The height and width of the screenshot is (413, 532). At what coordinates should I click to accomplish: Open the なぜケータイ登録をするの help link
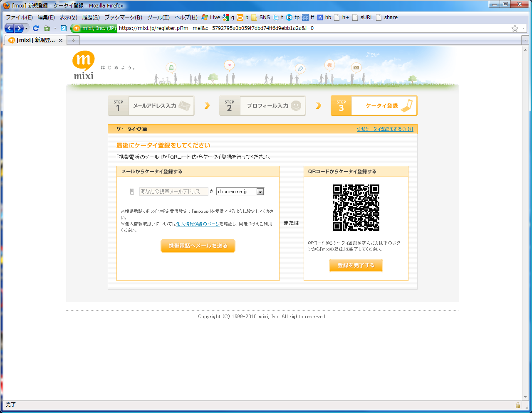385,129
